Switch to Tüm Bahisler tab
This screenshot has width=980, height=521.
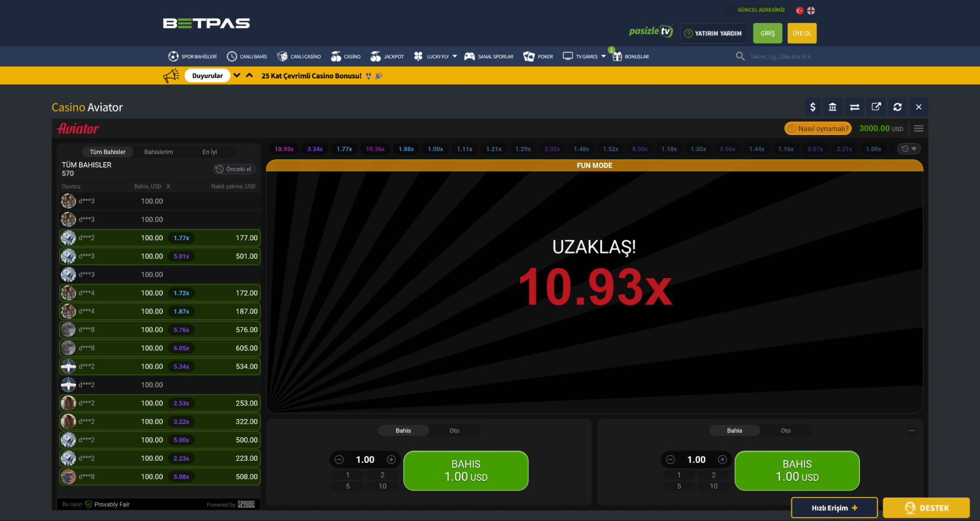[x=107, y=152]
